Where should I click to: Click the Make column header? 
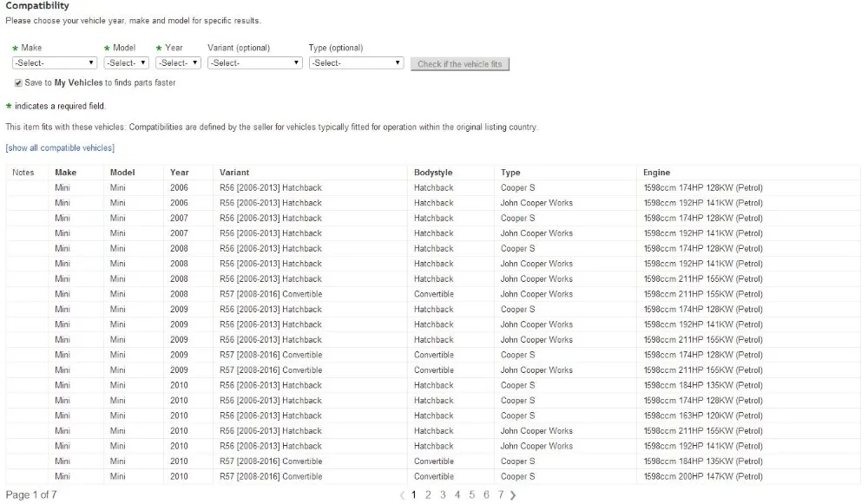65,173
